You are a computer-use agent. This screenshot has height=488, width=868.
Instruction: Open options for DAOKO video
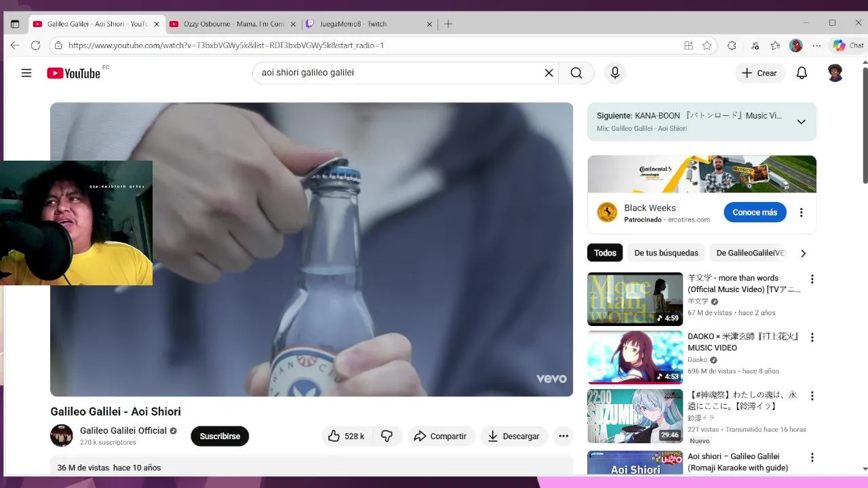coord(812,338)
